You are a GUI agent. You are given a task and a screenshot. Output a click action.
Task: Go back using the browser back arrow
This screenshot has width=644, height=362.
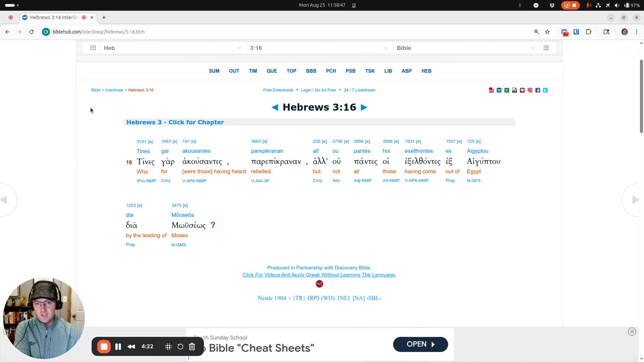point(8,32)
